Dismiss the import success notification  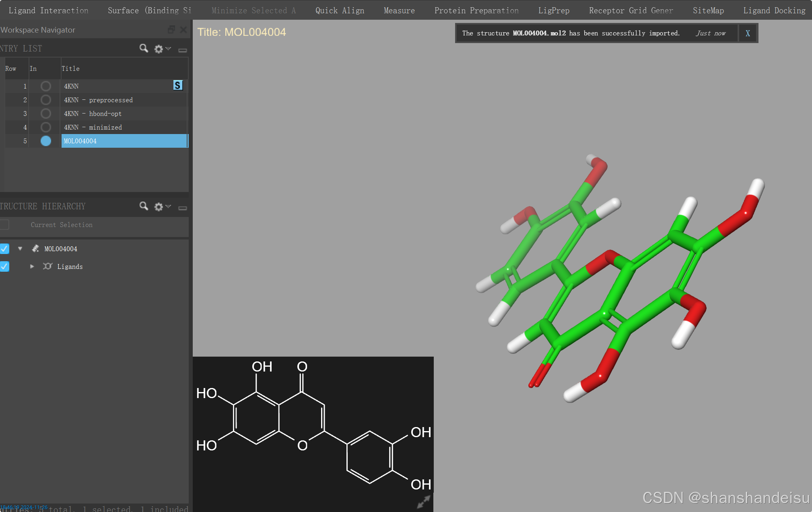click(x=748, y=33)
